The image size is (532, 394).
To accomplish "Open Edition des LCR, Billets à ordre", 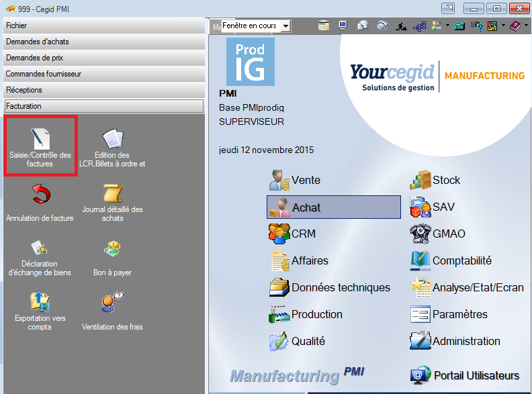I will pyautogui.click(x=112, y=148).
